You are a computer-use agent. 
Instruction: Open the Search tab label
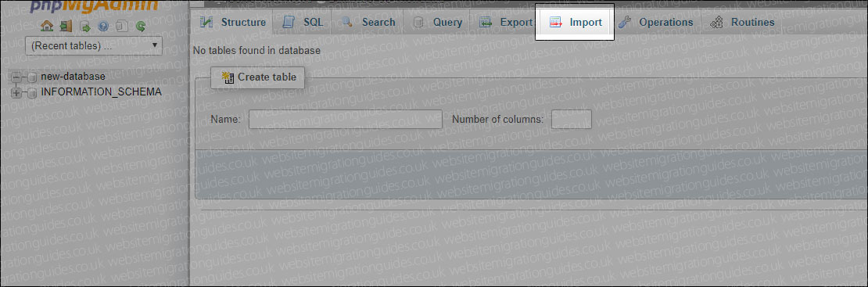pyautogui.click(x=378, y=23)
